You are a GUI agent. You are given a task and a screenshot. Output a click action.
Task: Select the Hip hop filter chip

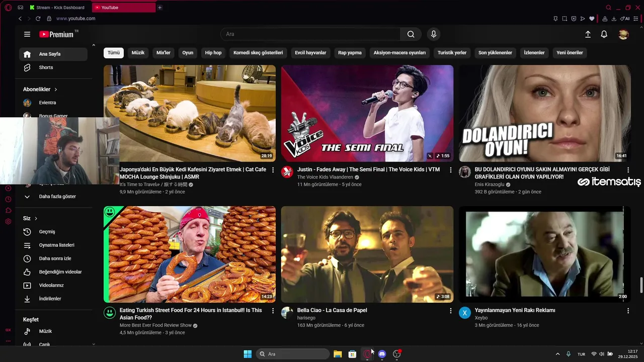(x=213, y=53)
